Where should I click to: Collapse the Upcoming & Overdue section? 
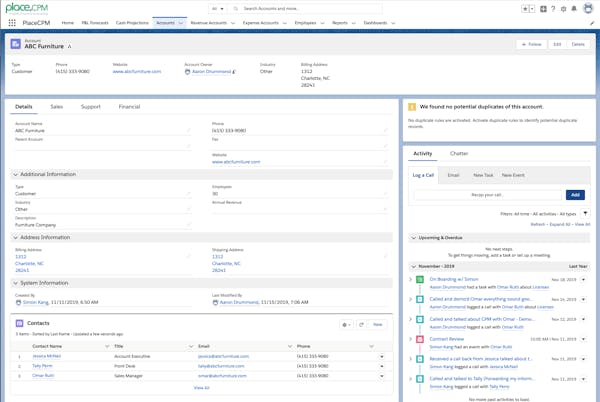coord(415,237)
